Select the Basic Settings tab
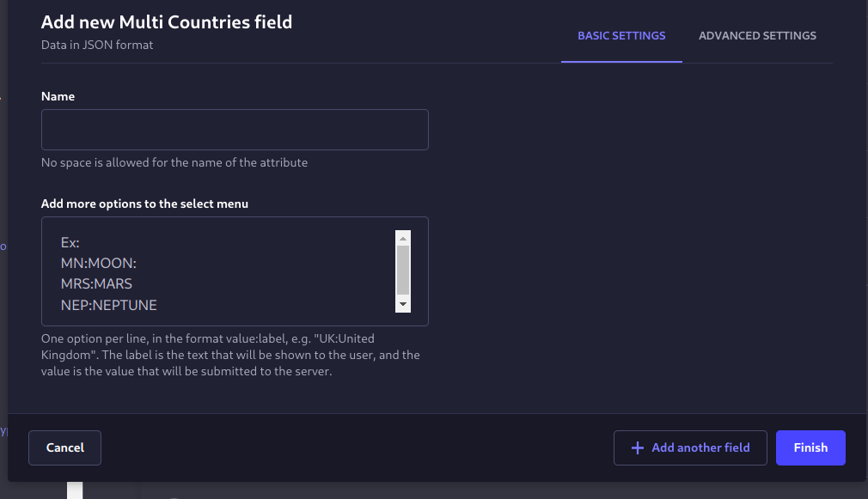Viewport: 868px width, 499px height. (621, 36)
